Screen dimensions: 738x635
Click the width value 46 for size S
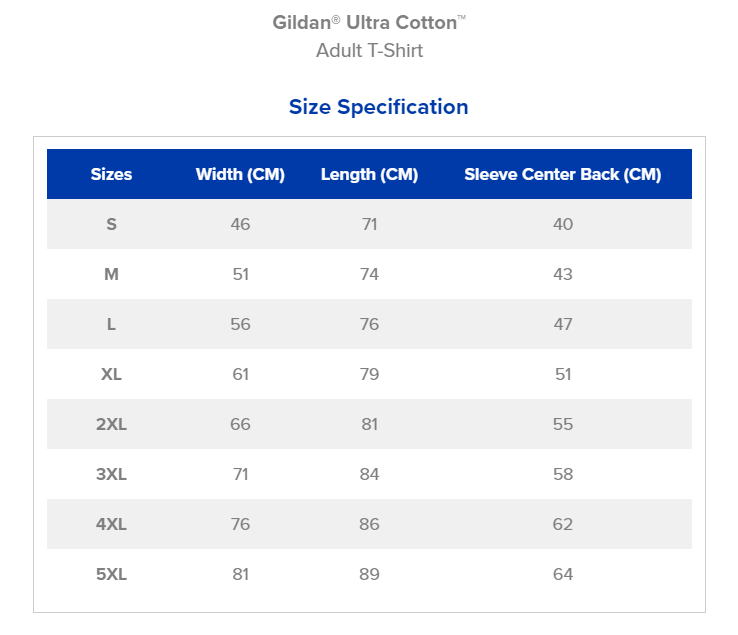pos(240,224)
